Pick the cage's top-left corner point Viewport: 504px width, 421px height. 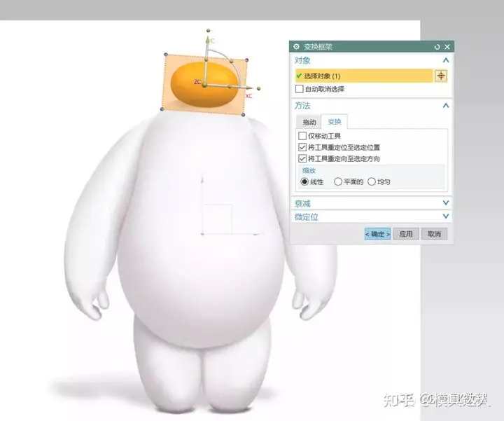pyautogui.click(x=166, y=55)
